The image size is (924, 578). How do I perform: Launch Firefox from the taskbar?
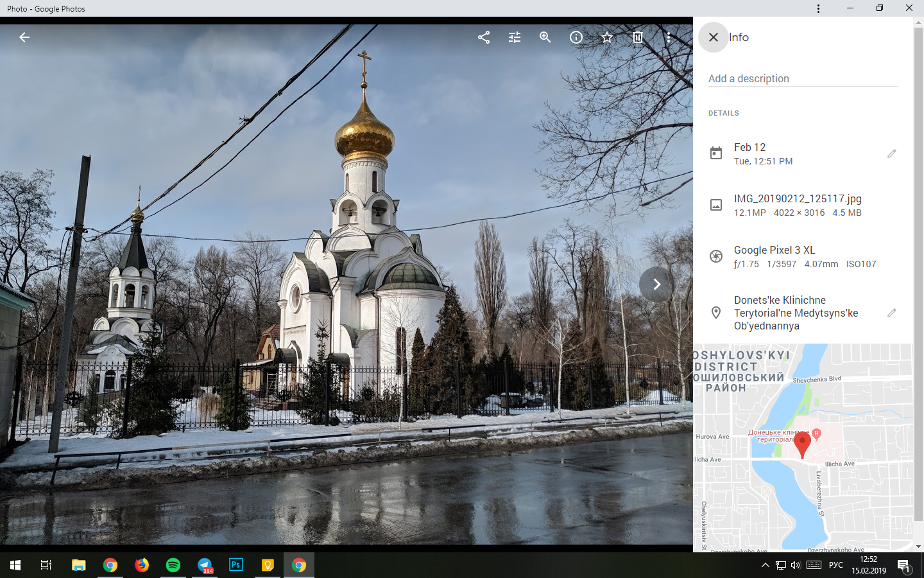(141, 565)
